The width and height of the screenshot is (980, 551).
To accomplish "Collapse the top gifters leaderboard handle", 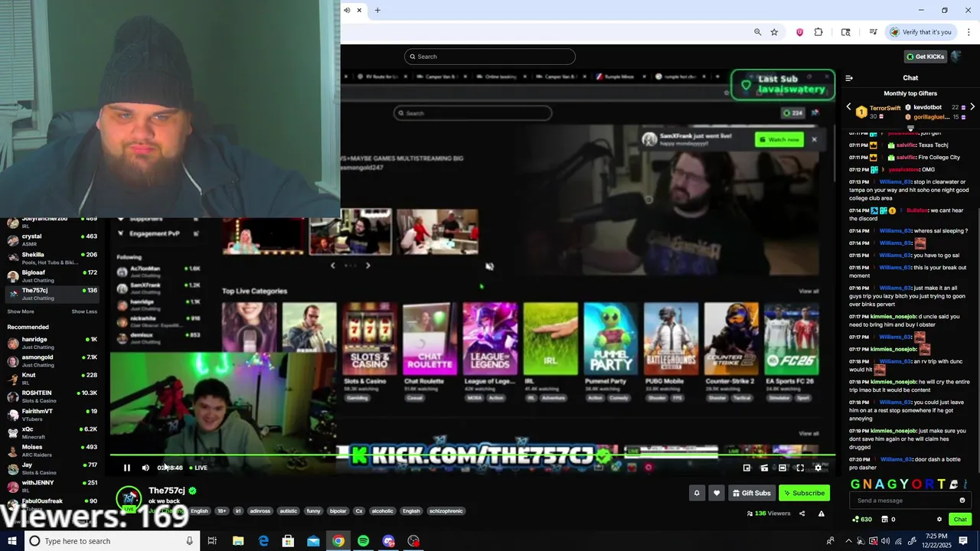I will click(910, 128).
